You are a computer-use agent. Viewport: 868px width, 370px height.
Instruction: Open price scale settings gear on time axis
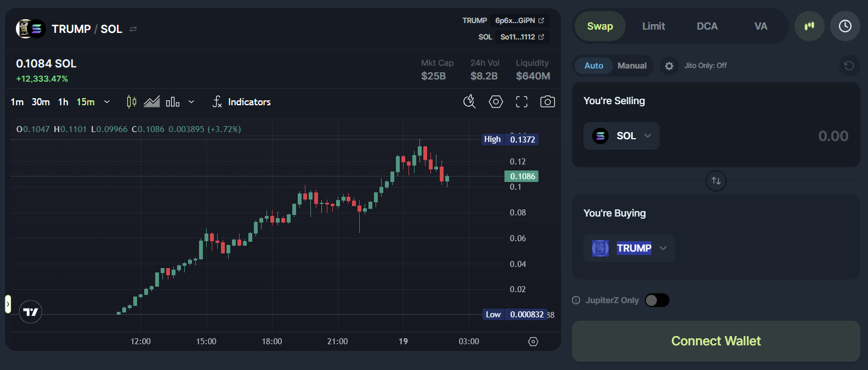pos(533,341)
